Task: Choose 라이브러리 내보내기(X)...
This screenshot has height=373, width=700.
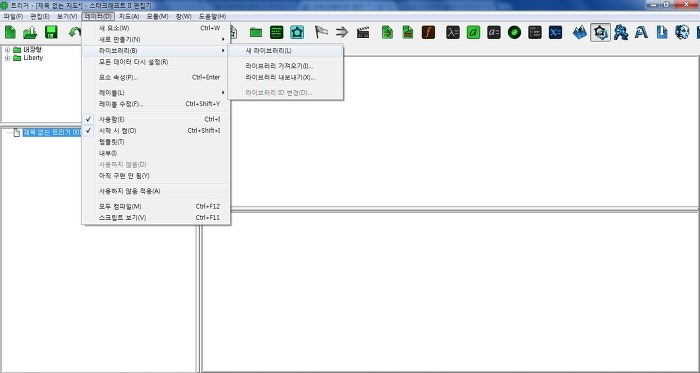Action: pyautogui.click(x=285, y=77)
